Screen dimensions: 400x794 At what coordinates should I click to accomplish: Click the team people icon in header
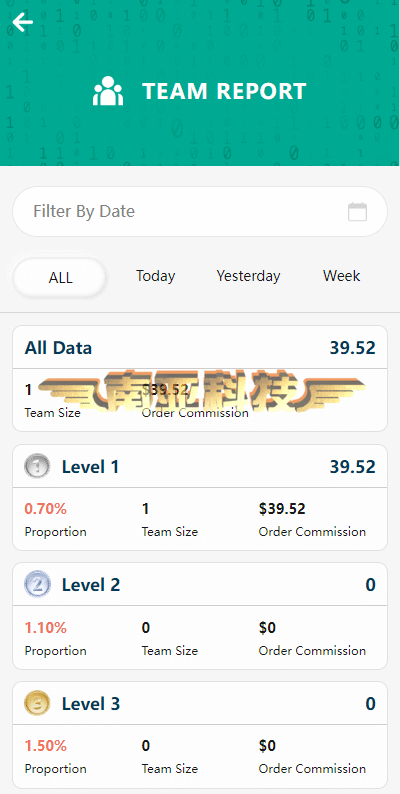click(108, 91)
